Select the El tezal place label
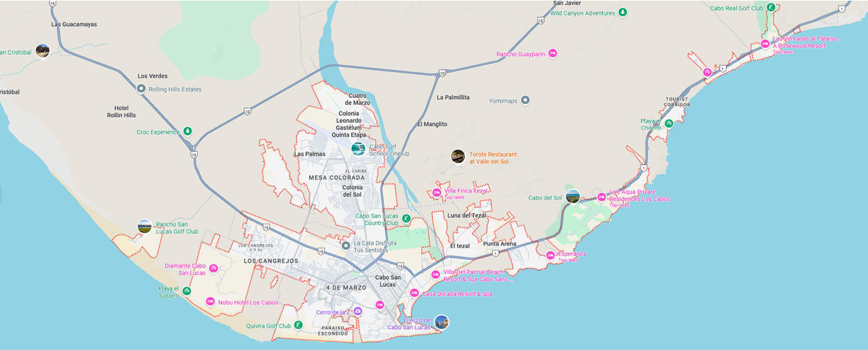Screen dimensions: 868x350 [460, 246]
